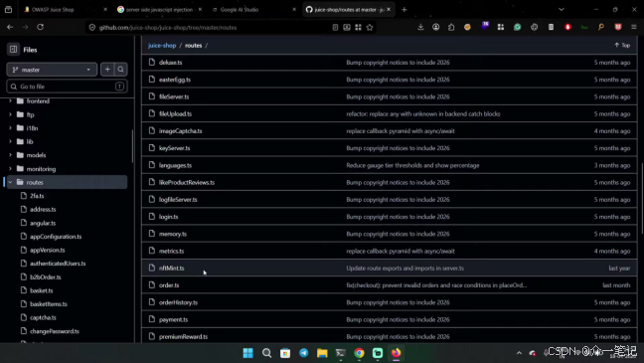The image size is (644, 363).
Task: Open order.ts in the file list
Action: 169,285
